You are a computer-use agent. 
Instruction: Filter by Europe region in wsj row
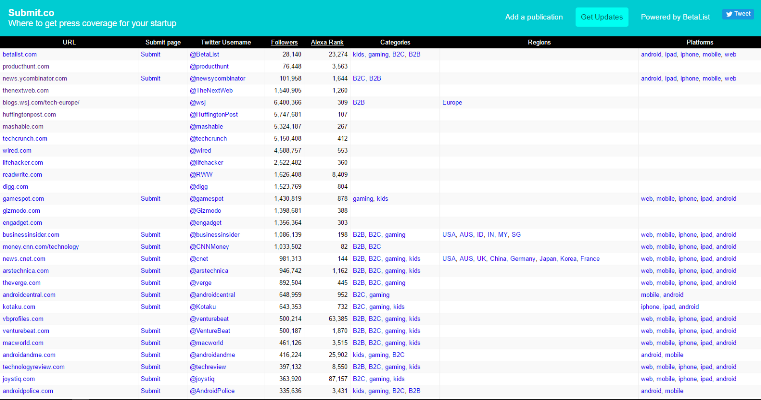(452, 102)
